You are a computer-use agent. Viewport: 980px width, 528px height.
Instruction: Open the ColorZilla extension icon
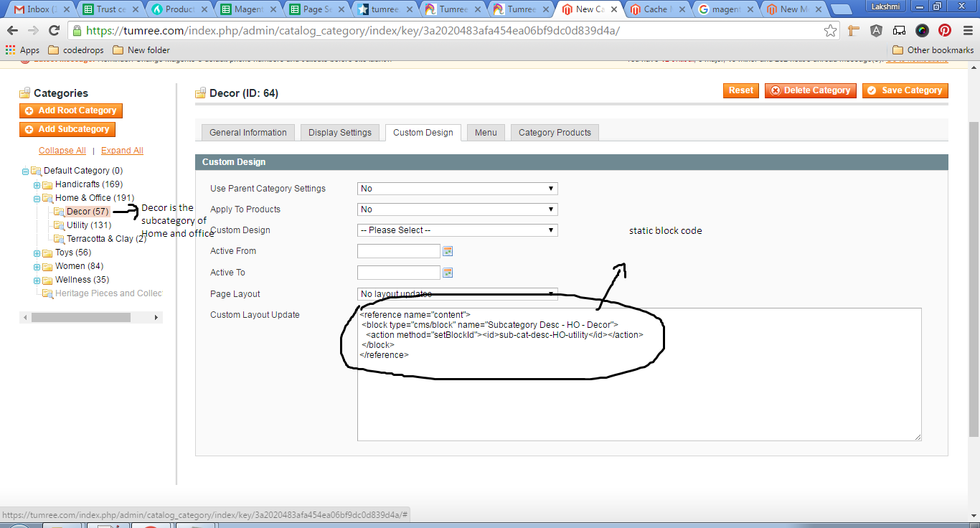coord(922,30)
